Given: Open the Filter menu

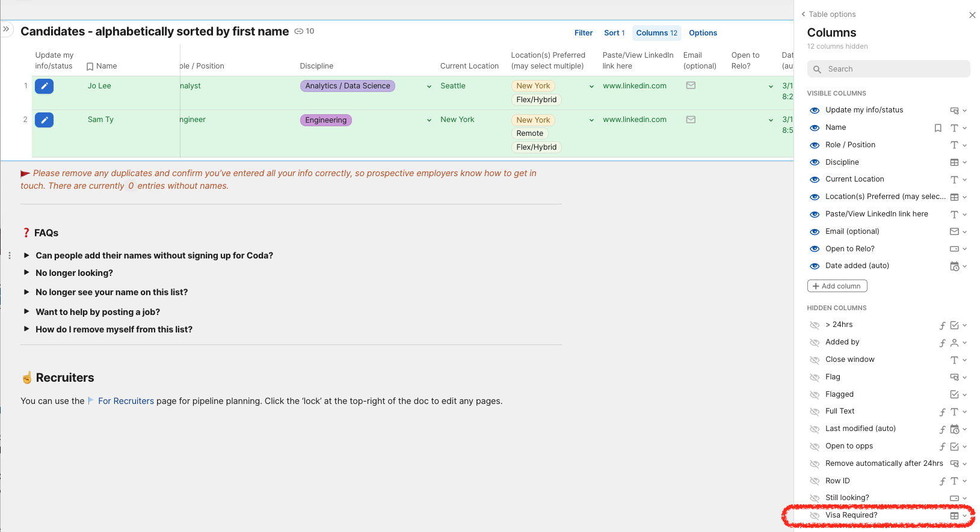Looking at the screenshot, I should [583, 33].
